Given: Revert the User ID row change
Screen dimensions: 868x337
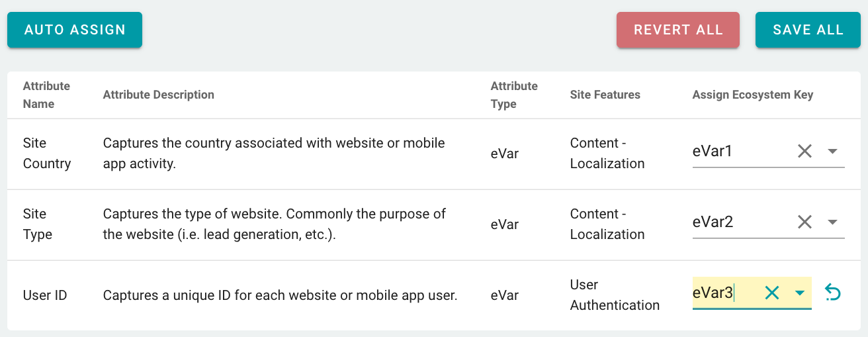Looking at the screenshot, I should pyautogui.click(x=833, y=293).
